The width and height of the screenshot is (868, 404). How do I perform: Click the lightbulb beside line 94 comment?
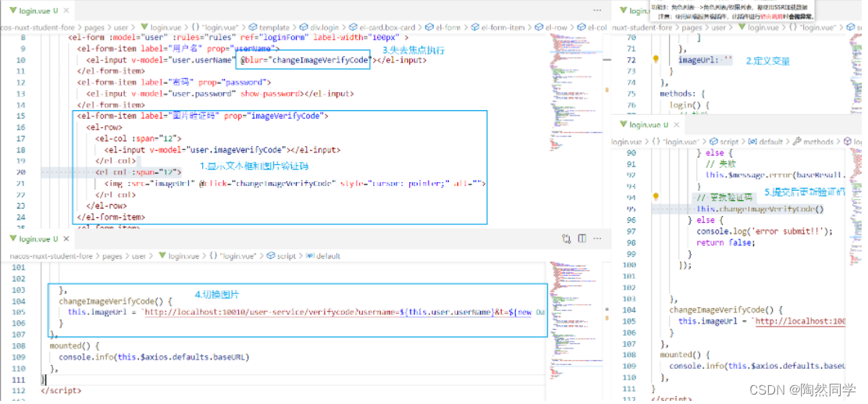point(656,196)
